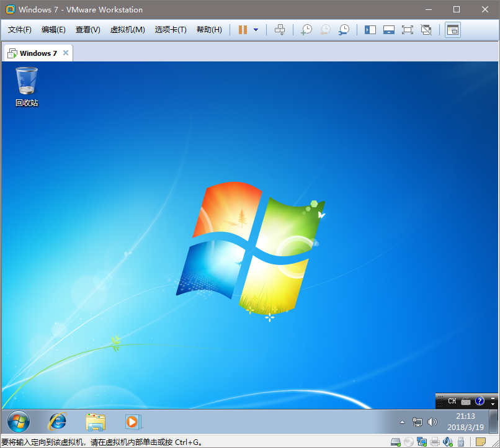Open language bar help icon

pyautogui.click(x=480, y=401)
